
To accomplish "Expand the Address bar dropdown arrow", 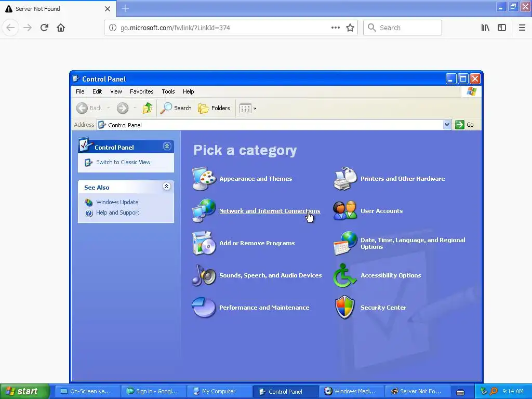I will click(447, 125).
